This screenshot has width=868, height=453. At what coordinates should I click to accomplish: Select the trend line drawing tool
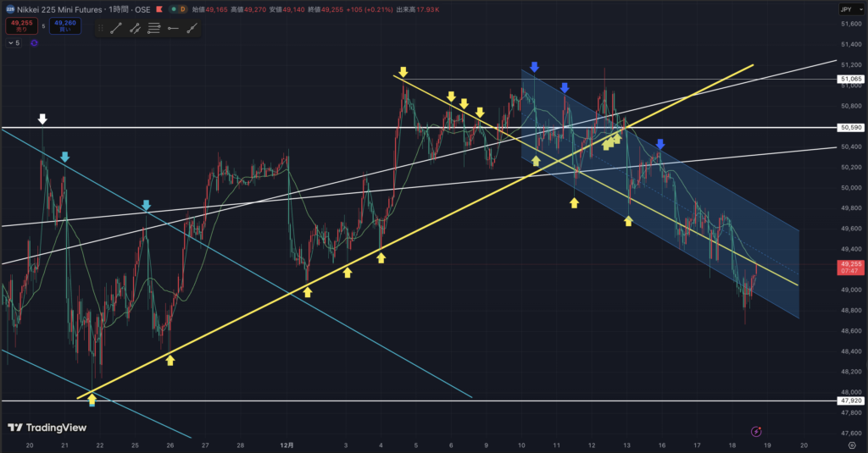click(x=115, y=28)
